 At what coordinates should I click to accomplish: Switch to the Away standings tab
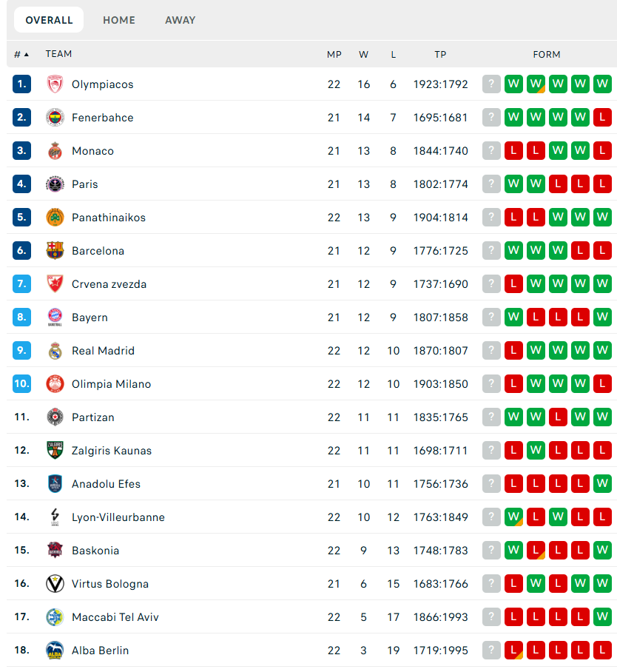pyautogui.click(x=181, y=20)
